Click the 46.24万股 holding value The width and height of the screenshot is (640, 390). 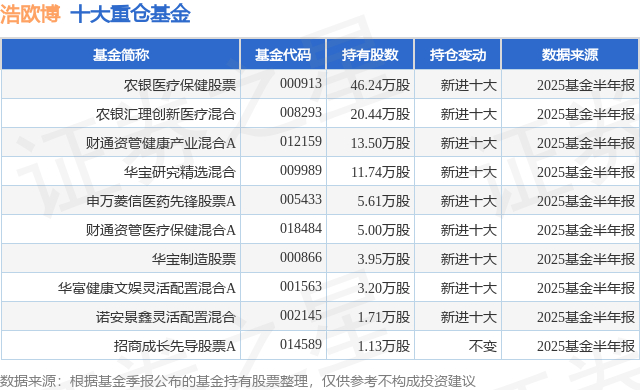(380, 85)
